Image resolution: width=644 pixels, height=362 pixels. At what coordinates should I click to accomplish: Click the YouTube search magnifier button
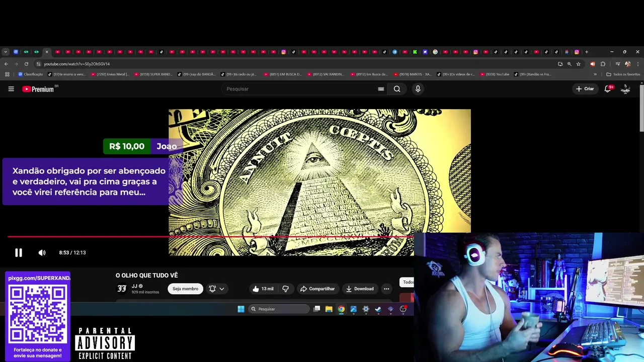pos(397,89)
